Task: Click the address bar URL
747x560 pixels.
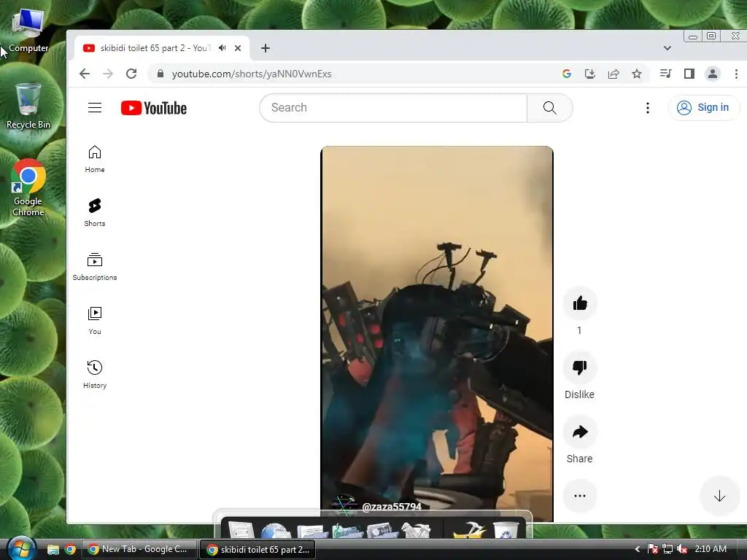Action: (252, 74)
